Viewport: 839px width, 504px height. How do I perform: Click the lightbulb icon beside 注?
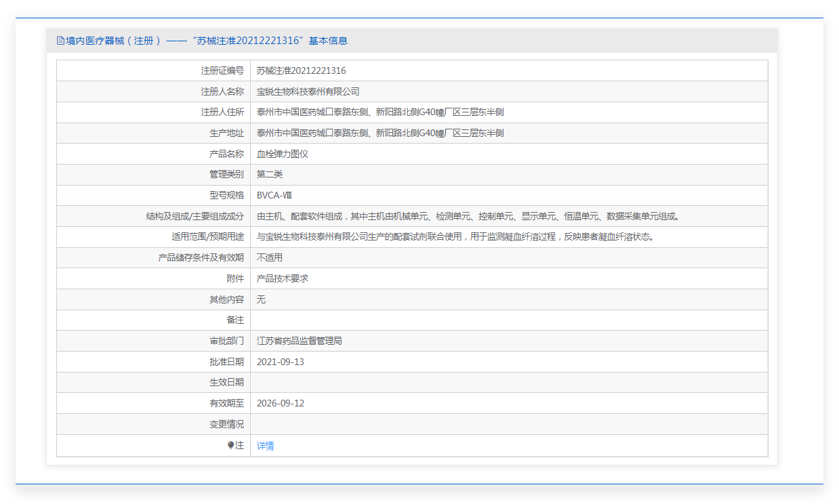point(230,445)
